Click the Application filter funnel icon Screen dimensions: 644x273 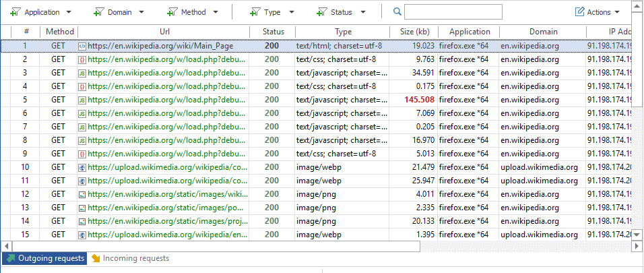point(15,12)
